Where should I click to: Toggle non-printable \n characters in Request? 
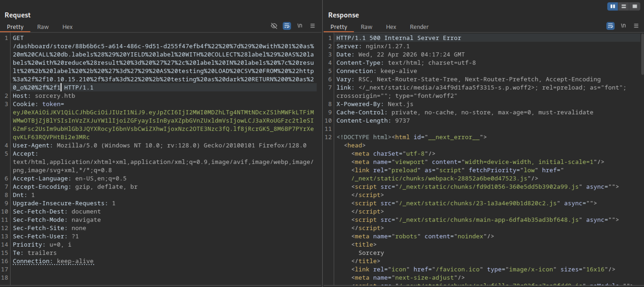[300, 26]
